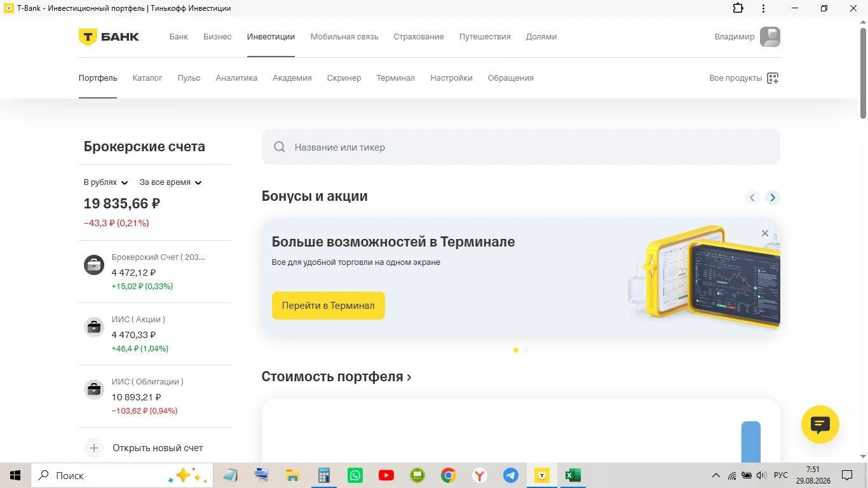Viewport: 868px width, 488px height.
Task: Navigate to Путешествия
Action: coord(485,37)
